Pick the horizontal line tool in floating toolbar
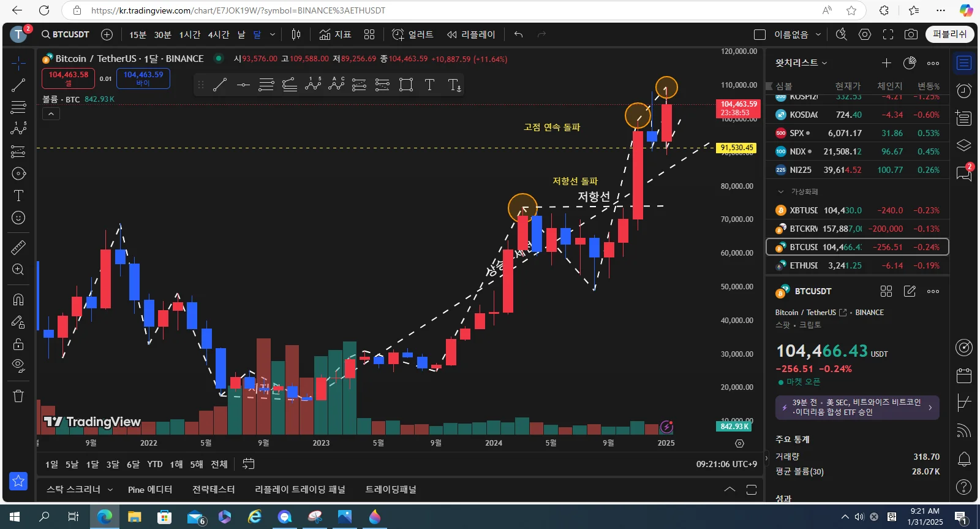This screenshot has width=980, height=529. coord(243,85)
